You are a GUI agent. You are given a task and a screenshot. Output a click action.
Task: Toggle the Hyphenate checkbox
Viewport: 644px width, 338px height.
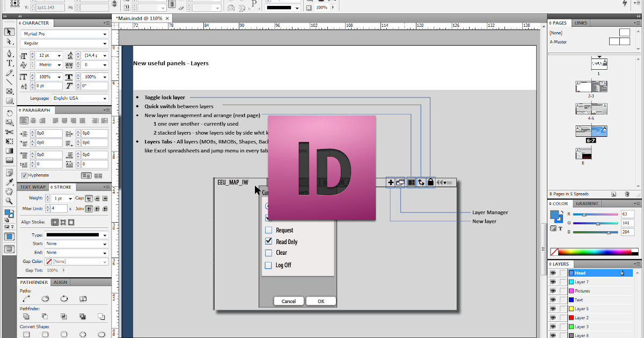tap(24, 175)
